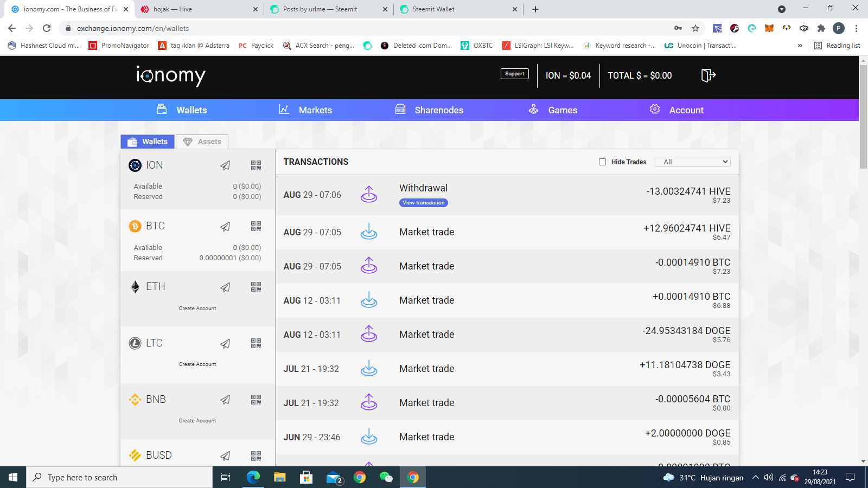Viewport: 868px width, 488px height.
Task: Click the withdrawal upload icon for HIVE
Action: pos(369,194)
